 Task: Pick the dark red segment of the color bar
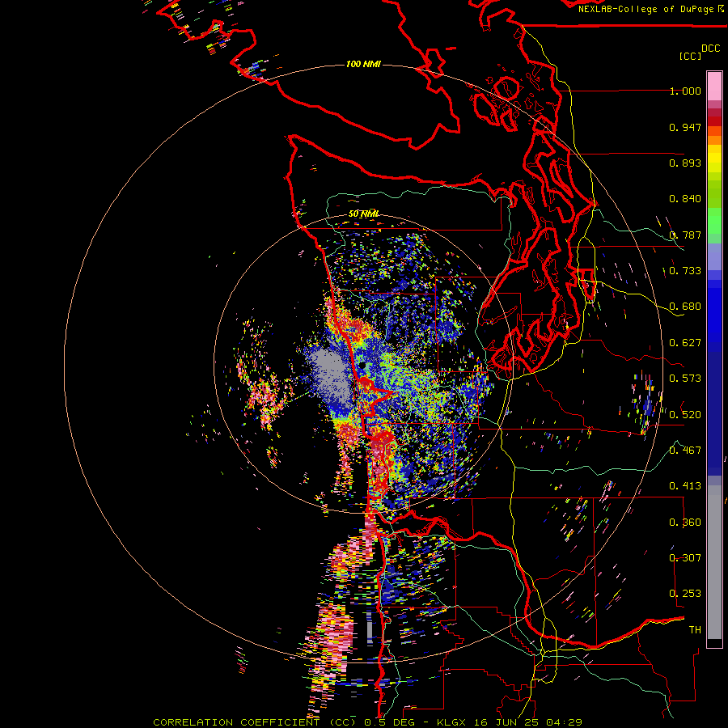pos(714,121)
